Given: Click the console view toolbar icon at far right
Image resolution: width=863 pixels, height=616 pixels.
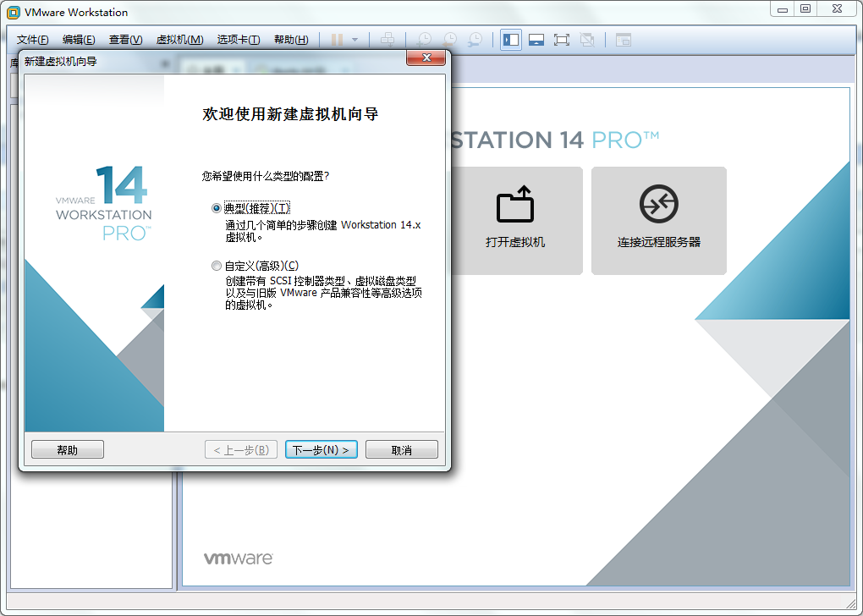Looking at the screenshot, I should click(x=623, y=40).
